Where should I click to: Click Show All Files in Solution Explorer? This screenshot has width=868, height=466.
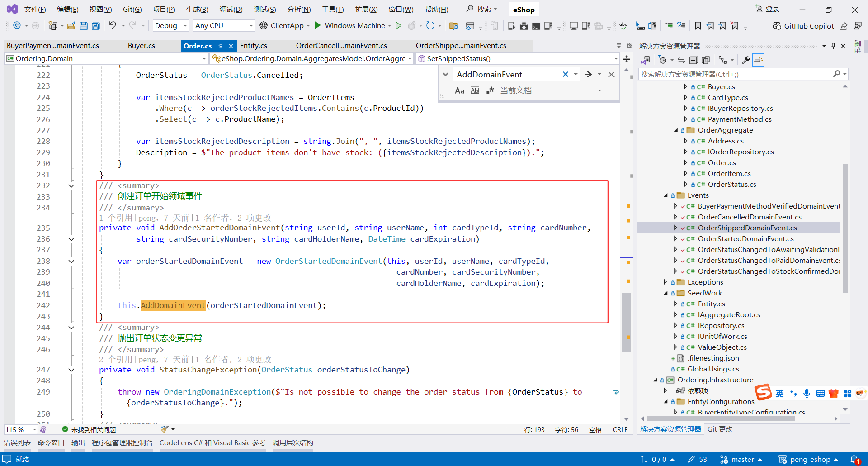[x=706, y=60]
